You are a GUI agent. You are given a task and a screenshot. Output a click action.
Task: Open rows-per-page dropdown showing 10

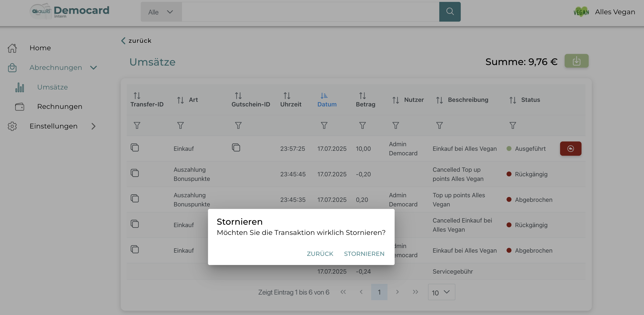pyautogui.click(x=441, y=292)
